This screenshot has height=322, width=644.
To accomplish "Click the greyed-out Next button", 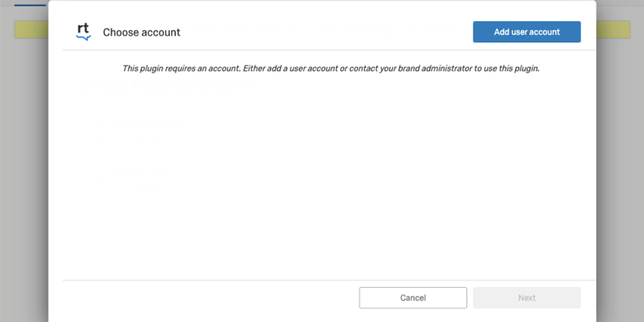I will 526,298.
